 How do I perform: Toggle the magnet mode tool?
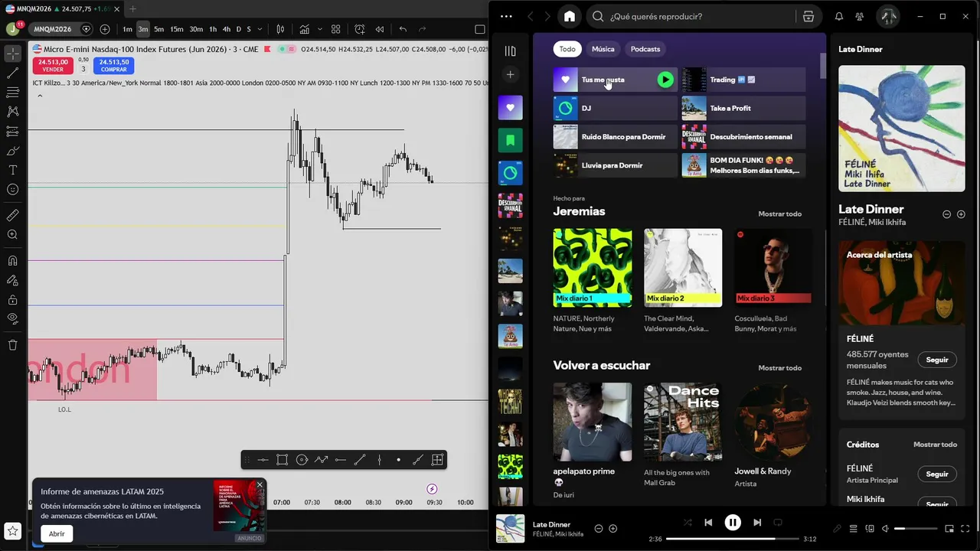(x=12, y=261)
